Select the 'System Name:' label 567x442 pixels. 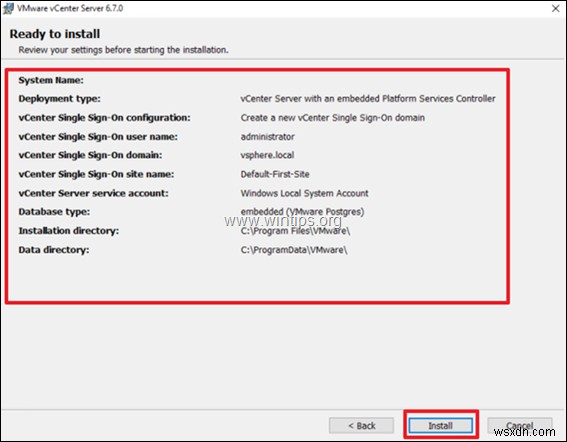[51, 80]
